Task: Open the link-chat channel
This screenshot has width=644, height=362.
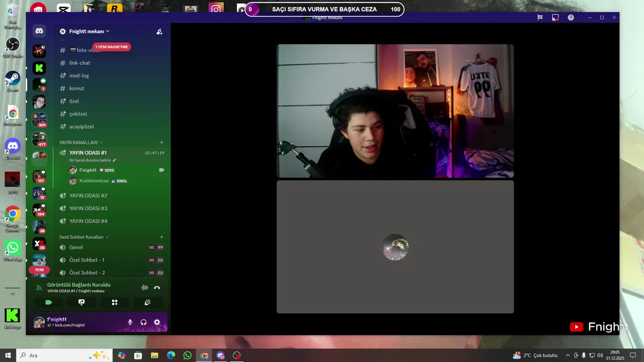Action: (x=111, y=63)
